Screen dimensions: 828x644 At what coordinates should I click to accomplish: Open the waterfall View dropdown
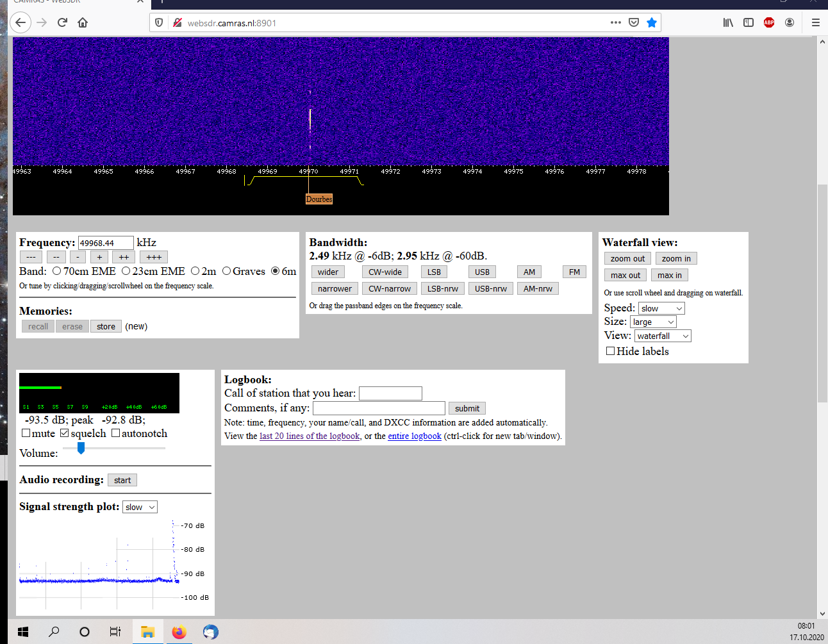663,336
